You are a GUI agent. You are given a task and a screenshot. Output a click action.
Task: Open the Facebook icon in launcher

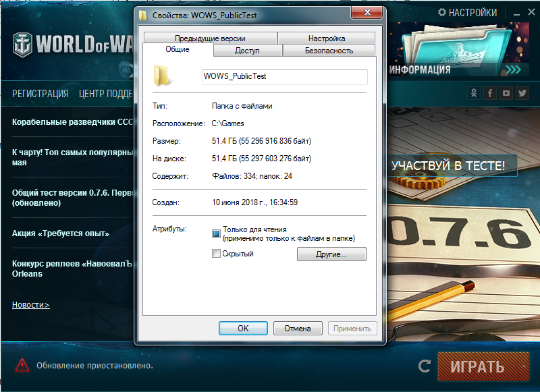490,93
